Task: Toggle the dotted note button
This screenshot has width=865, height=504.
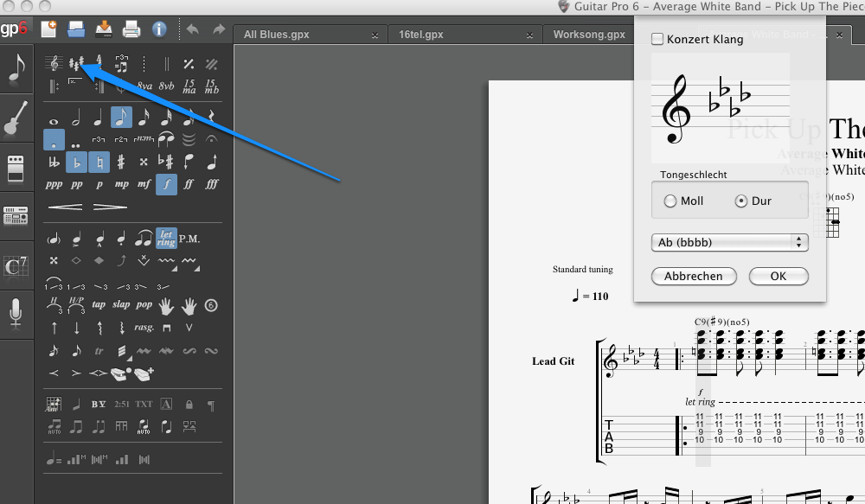Action: pyautogui.click(x=54, y=140)
